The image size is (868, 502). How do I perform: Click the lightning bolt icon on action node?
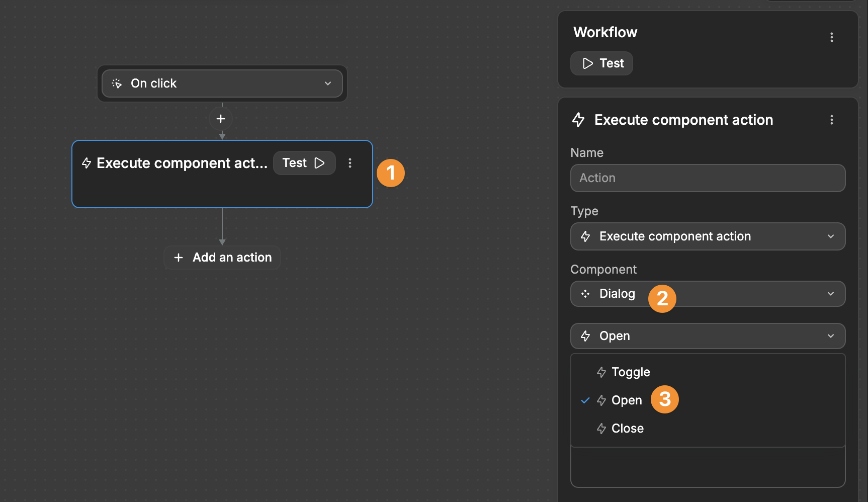pyautogui.click(x=86, y=163)
